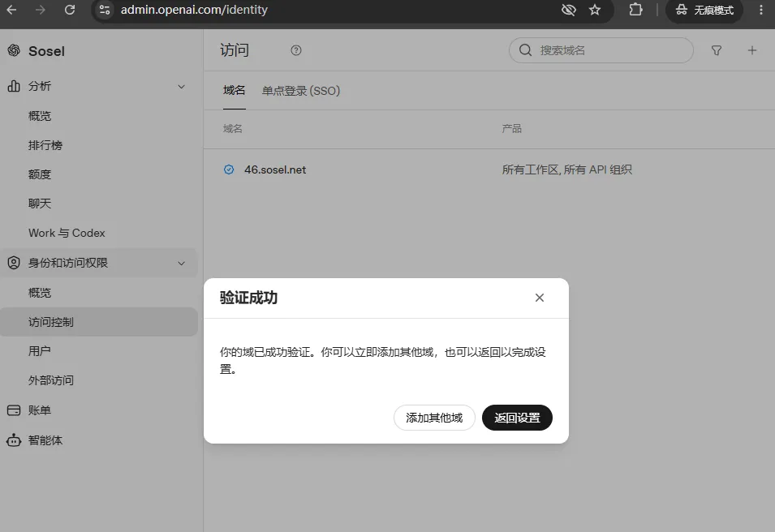Click the crossed-out eye tracking icon

pos(568,10)
